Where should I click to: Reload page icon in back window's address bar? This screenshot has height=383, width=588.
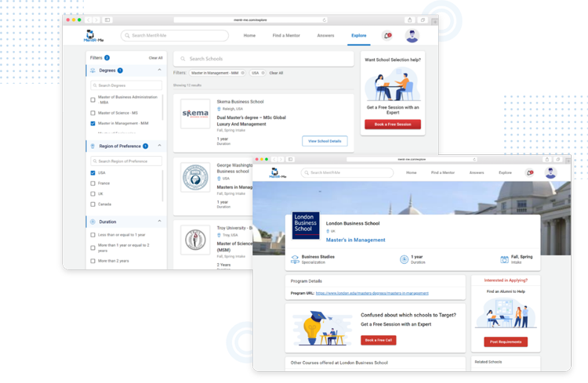(325, 20)
